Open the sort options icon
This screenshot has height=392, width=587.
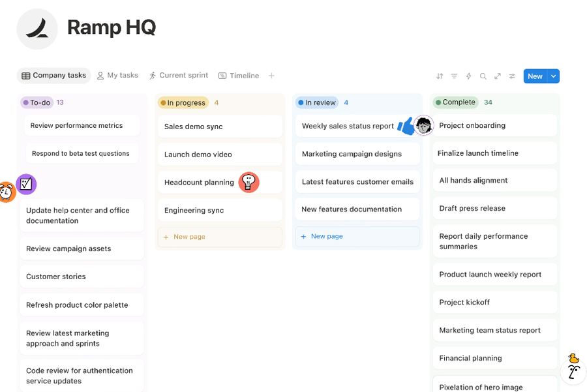click(x=440, y=76)
